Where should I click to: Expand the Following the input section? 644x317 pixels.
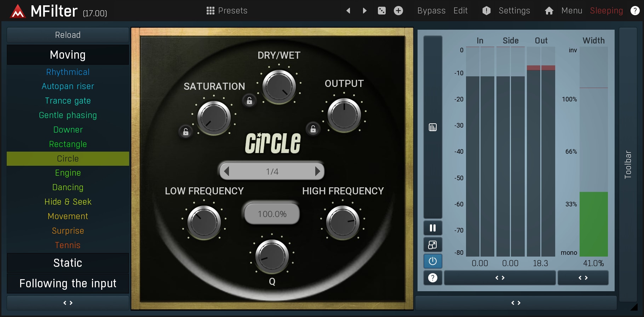click(68, 283)
